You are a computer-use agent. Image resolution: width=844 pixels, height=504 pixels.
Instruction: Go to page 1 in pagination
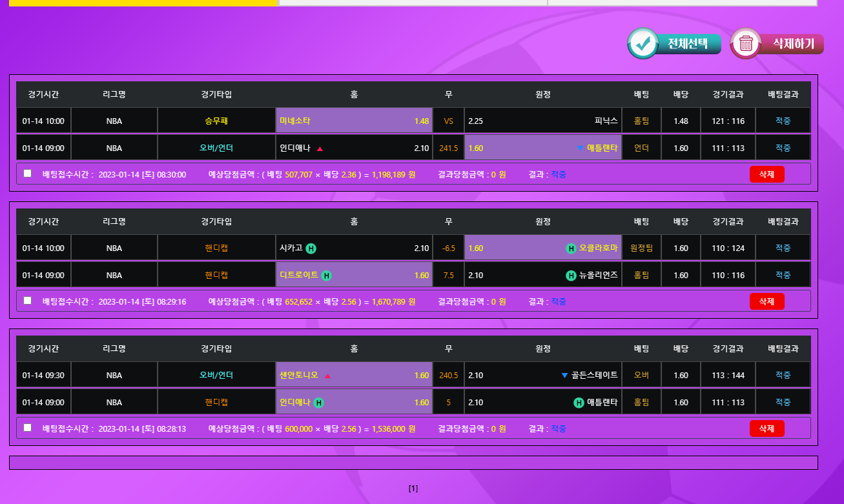click(x=413, y=489)
